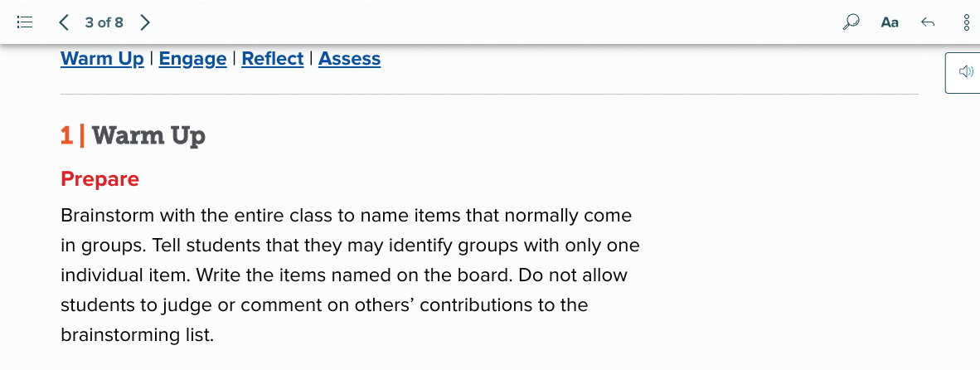
Task: Open the table of contents list icon
Action: pyautogui.click(x=24, y=22)
